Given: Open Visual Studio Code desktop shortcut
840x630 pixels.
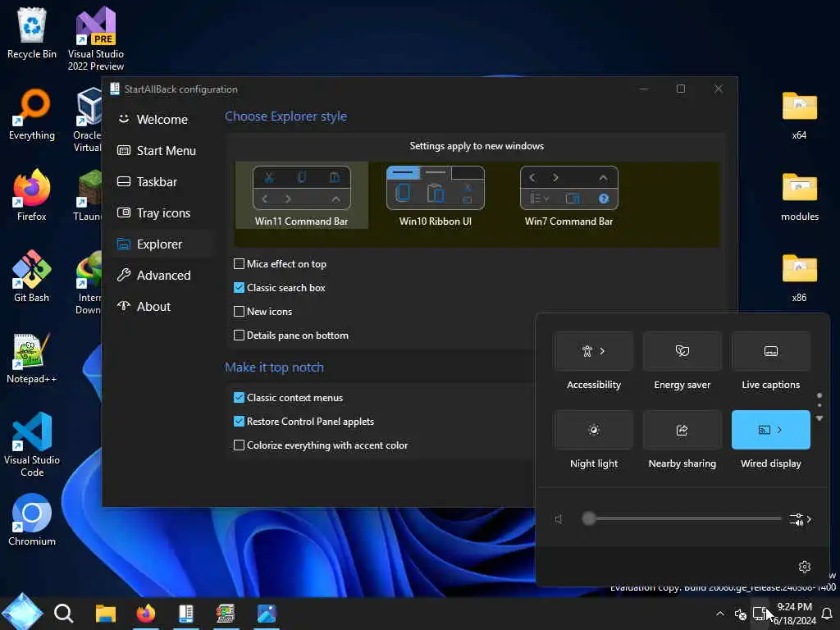Looking at the screenshot, I should (x=32, y=445).
